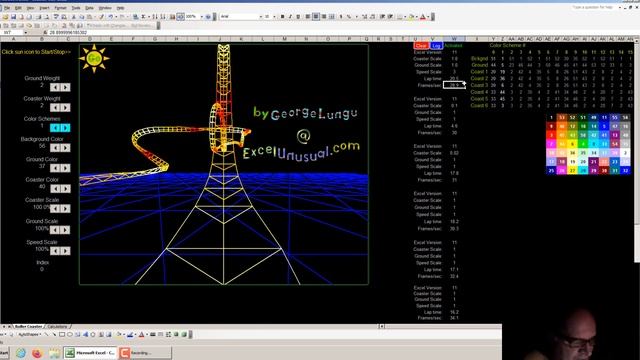Image resolution: width=640 pixels, height=360 pixels.
Task: Select the Rectangle drawing tool
Action: 62,334
